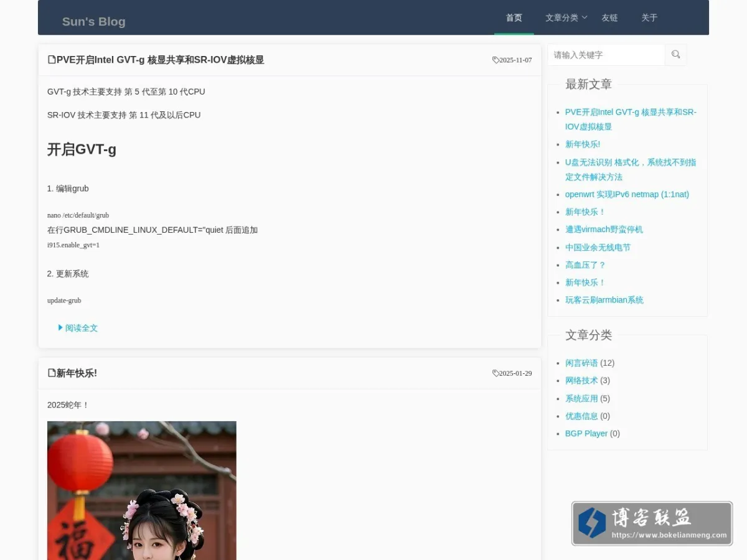
Task: Click the document icon beside PVE开启Intel GVT-g title
Action: pos(52,60)
